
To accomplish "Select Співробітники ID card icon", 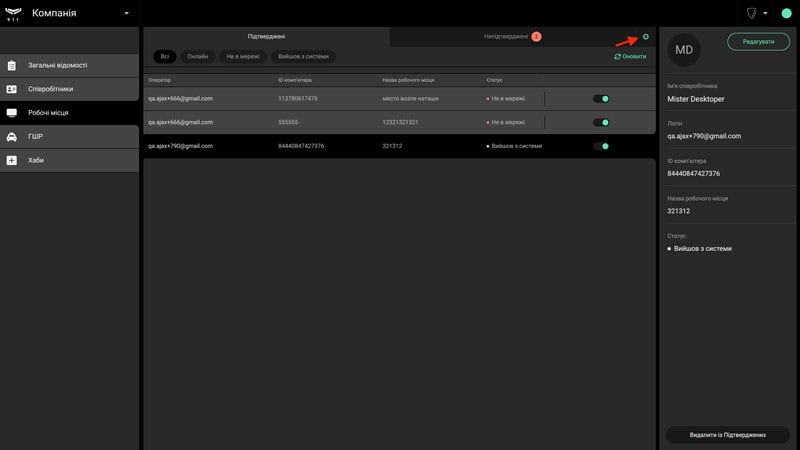I will tap(12, 89).
